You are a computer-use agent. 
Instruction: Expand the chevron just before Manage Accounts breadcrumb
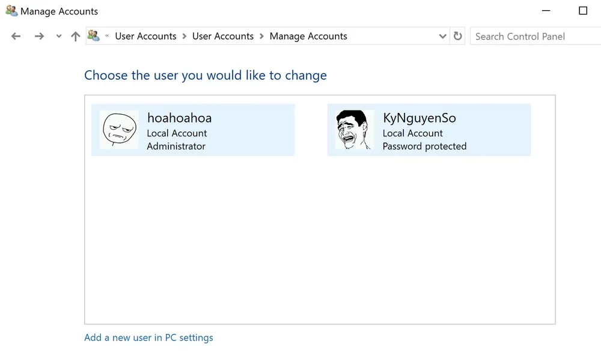pyautogui.click(x=261, y=36)
